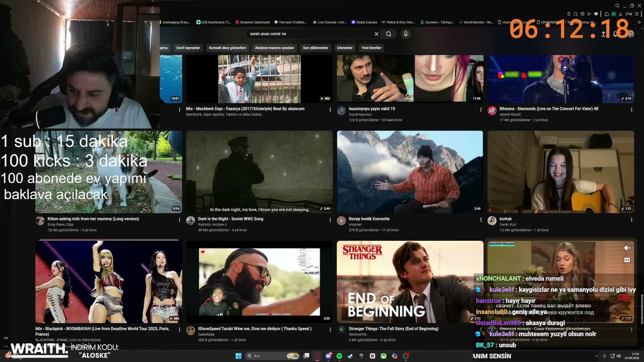Image resolution: width=644 pixels, height=362 pixels.
Task: Open the Stranger Things End of Beginning thumbnail
Action: pyautogui.click(x=410, y=282)
